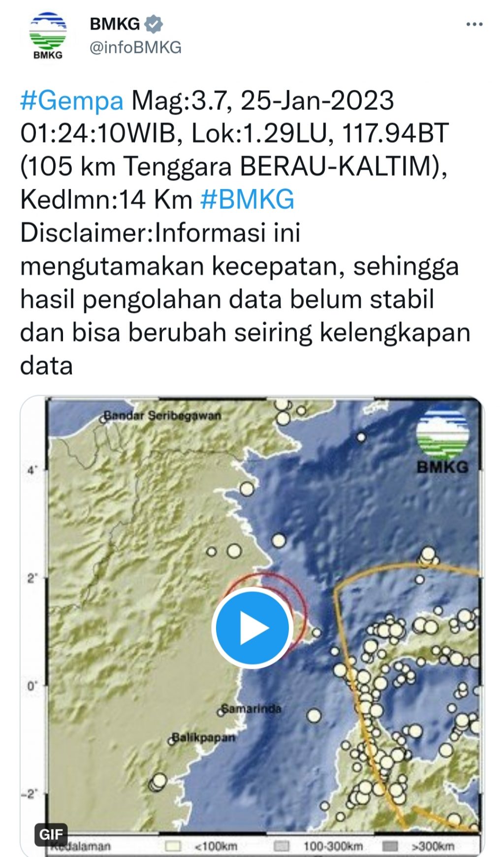The image size is (504, 857).
Task: Click the earthquake dot east of Samarinda
Action: 314,716
